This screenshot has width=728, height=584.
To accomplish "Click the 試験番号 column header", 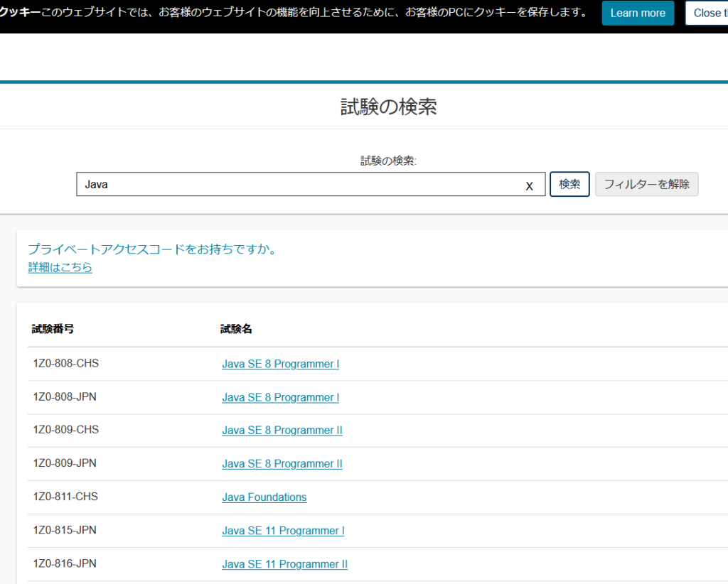I will point(53,329).
